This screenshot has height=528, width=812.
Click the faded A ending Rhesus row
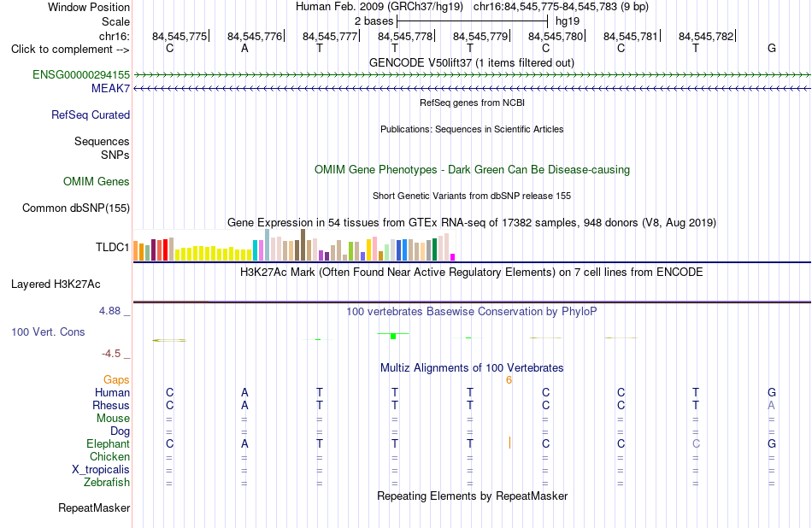(772, 406)
